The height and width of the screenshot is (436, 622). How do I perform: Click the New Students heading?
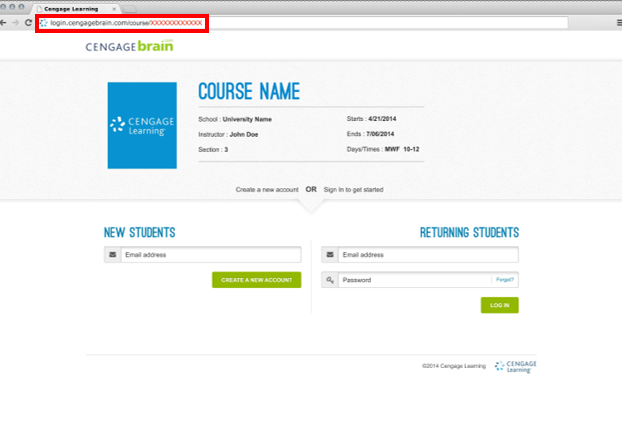tap(140, 232)
